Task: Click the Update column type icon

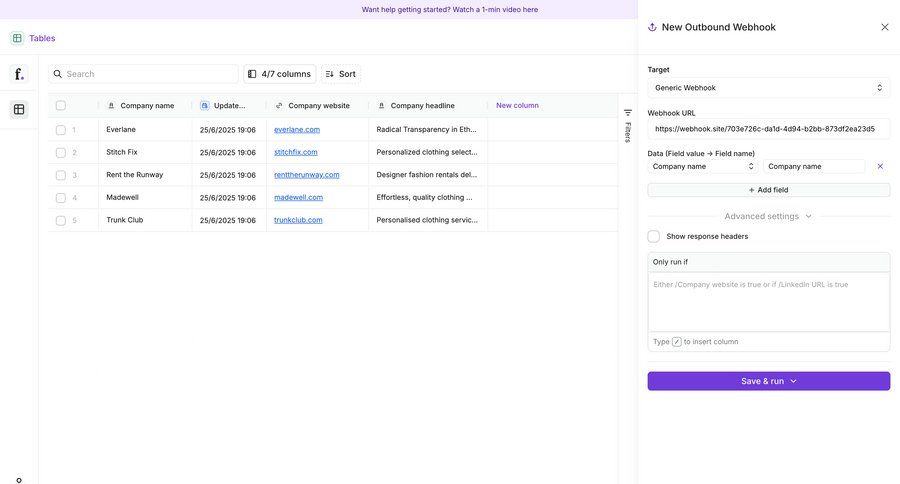Action: [x=204, y=106]
